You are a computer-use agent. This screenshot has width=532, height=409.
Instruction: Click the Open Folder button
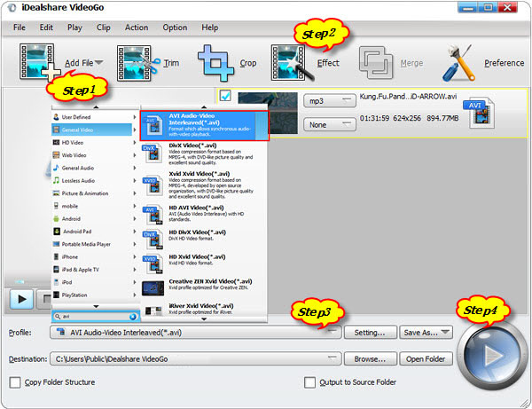(426, 358)
